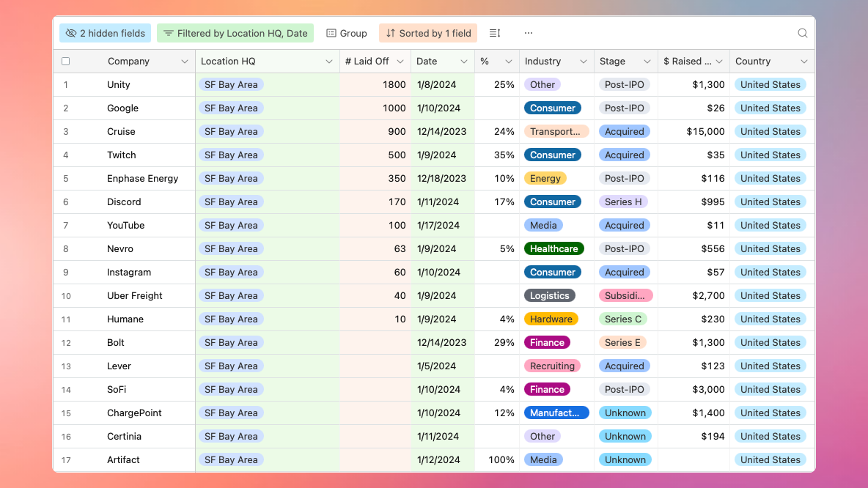Open the search magnifier icon
Screen dimensions: 868x488
(802, 33)
